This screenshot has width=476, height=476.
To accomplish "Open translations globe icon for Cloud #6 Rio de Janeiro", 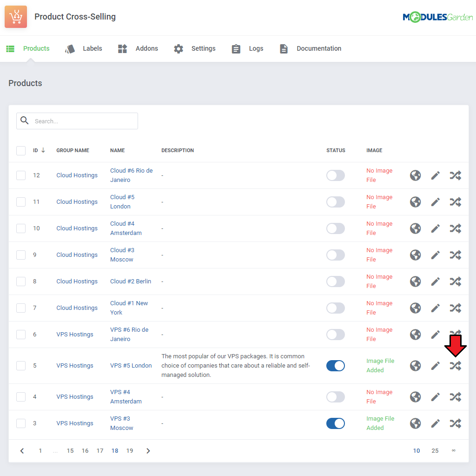I will pyautogui.click(x=415, y=175).
